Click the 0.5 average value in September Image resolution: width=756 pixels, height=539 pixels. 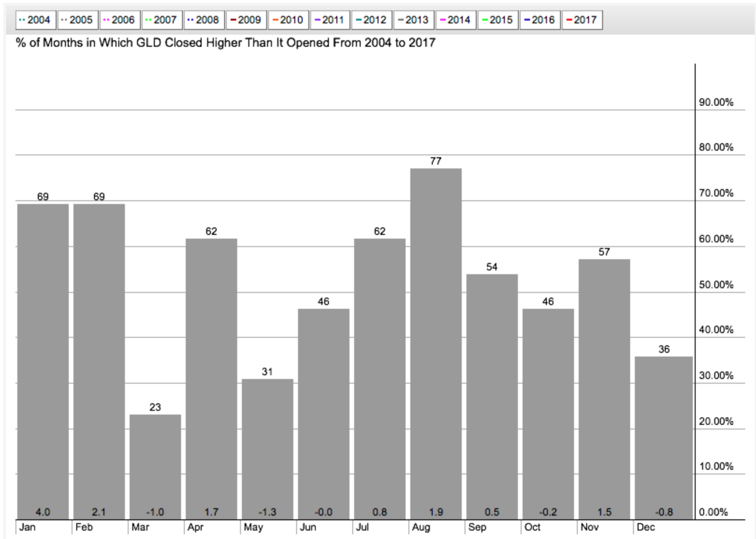pyautogui.click(x=492, y=512)
